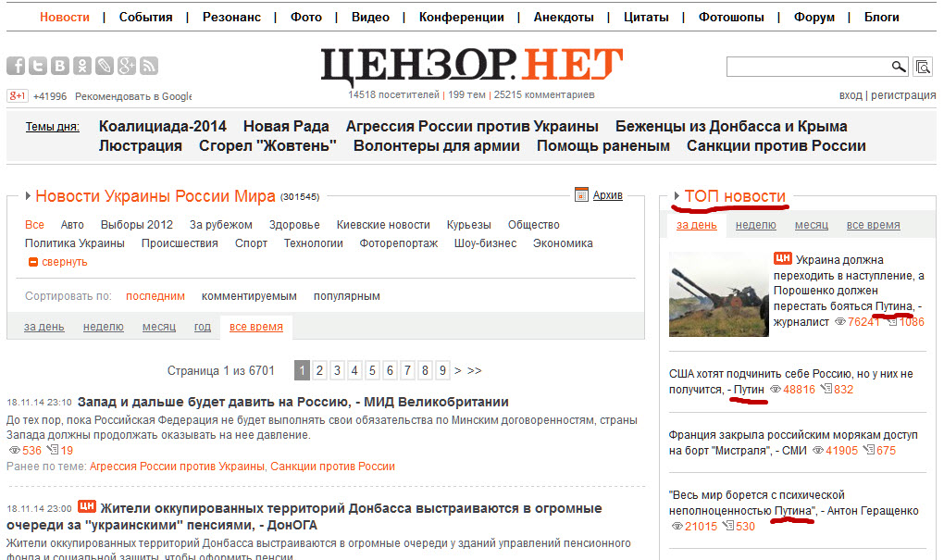Expand the Новости Украины России Мира arrow
The image size is (944, 560).
tap(28, 195)
